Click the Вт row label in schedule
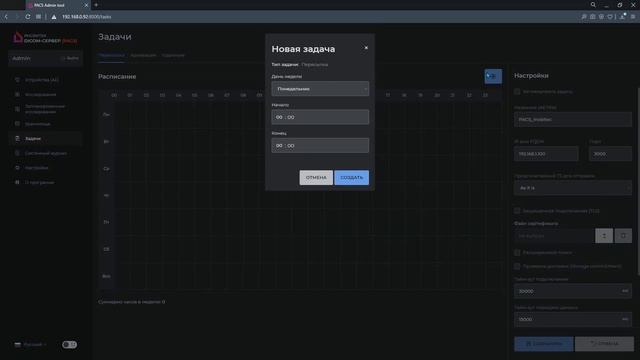640x360 pixels. [x=106, y=142]
